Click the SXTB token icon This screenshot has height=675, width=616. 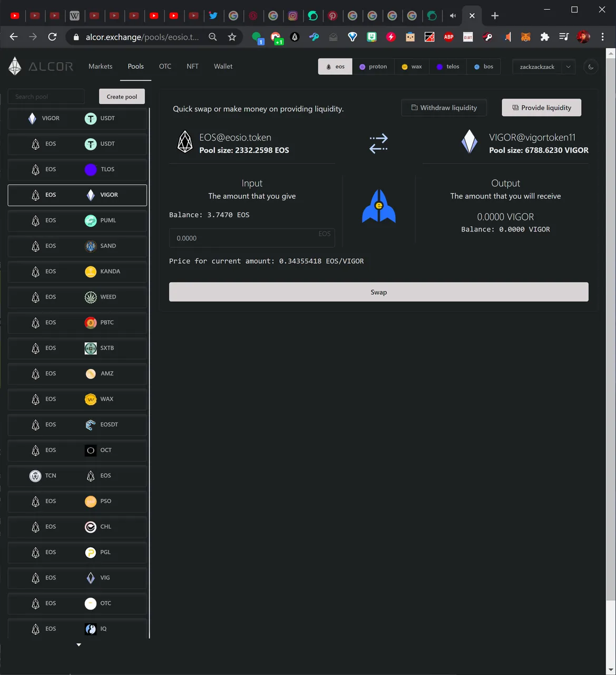pyautogui.click(x=91, y=348)
